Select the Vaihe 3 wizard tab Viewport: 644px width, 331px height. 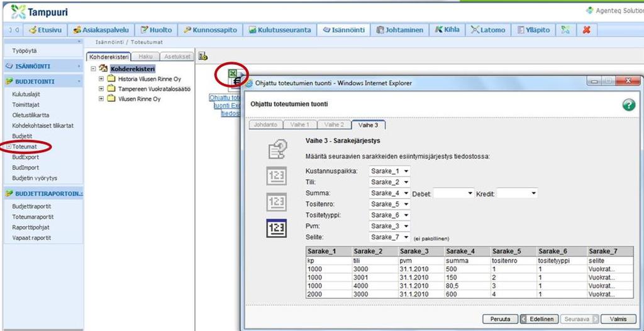pos(369,125)
